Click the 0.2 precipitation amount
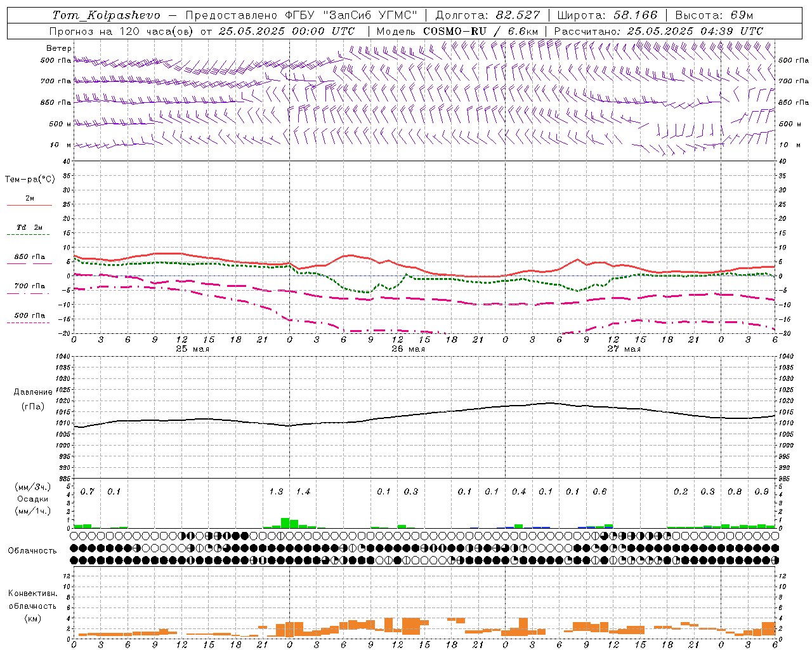Image resolution: width=812 pixels, height=650 pixels. 681,492
